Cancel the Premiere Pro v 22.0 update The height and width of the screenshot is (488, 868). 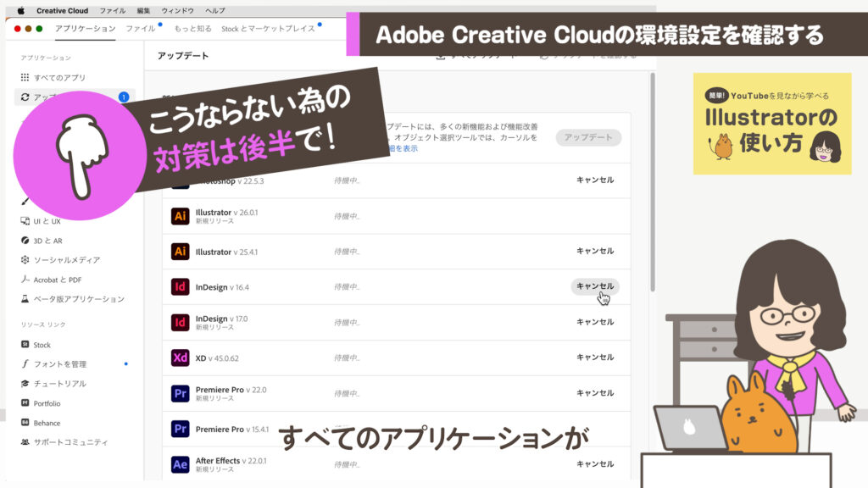595,392
